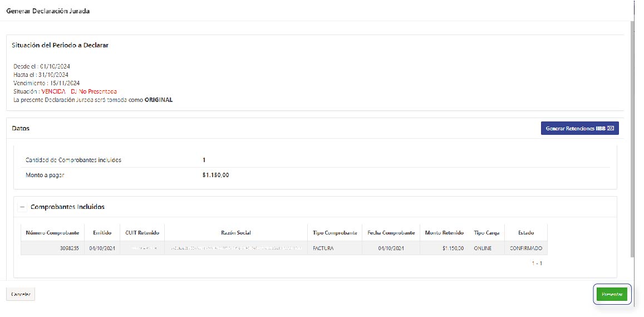This screenshot has height=317, width=644.
Task: Sort by Tipo Comprobante column
Action: coord(334,233)
